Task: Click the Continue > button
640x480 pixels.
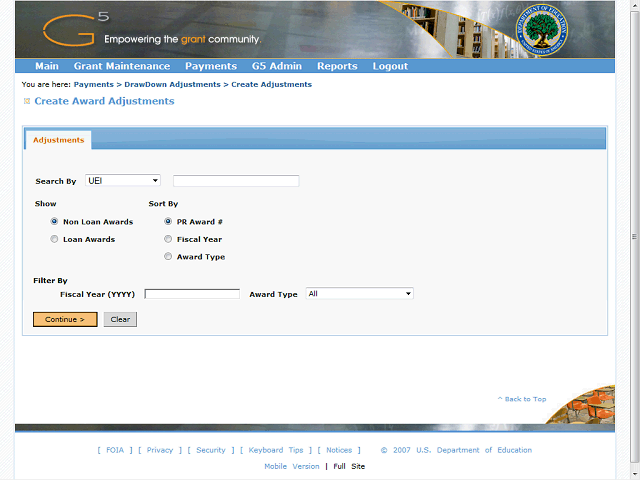Action: [65, 320]
